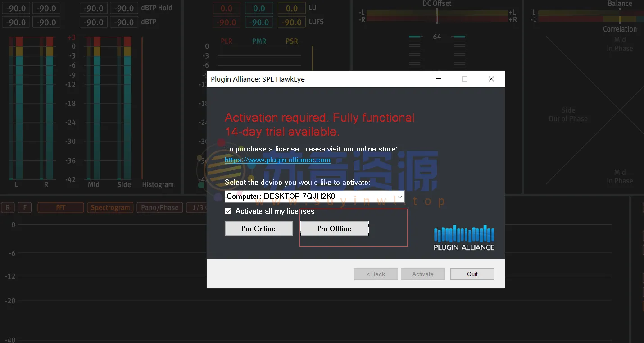
Task: Switch to the Spectrogram view
Action: tap(110, 208)
